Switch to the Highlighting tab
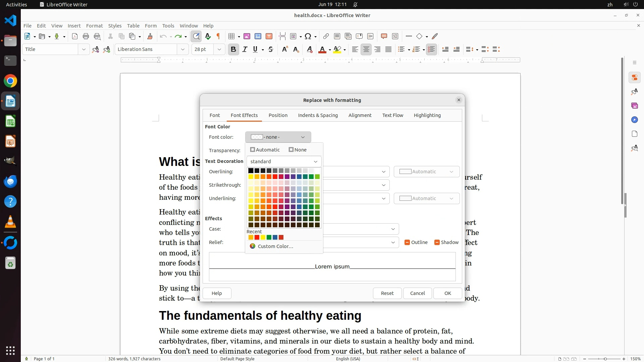 point(427,115)
